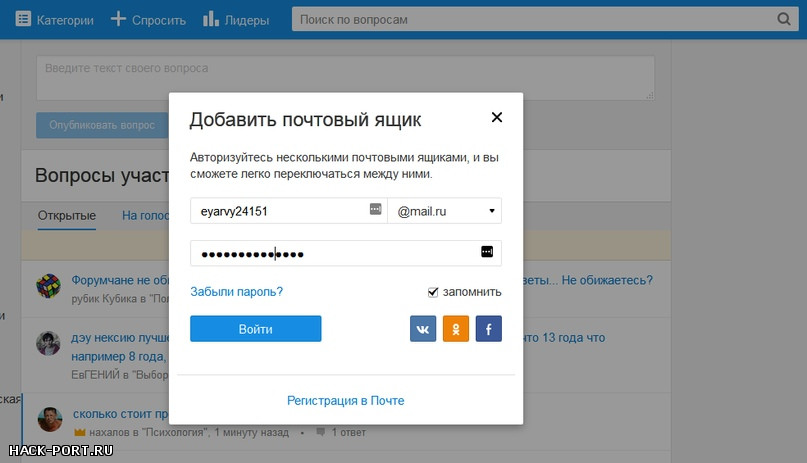Click the Войти button
The width and height of the screenshot is (807, 463).
click(x=256, y=329)
